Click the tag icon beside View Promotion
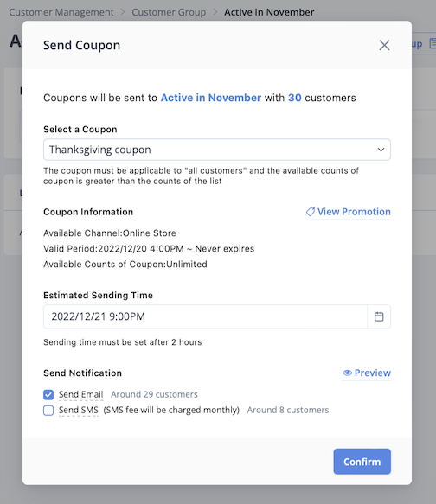 [310, 212]
